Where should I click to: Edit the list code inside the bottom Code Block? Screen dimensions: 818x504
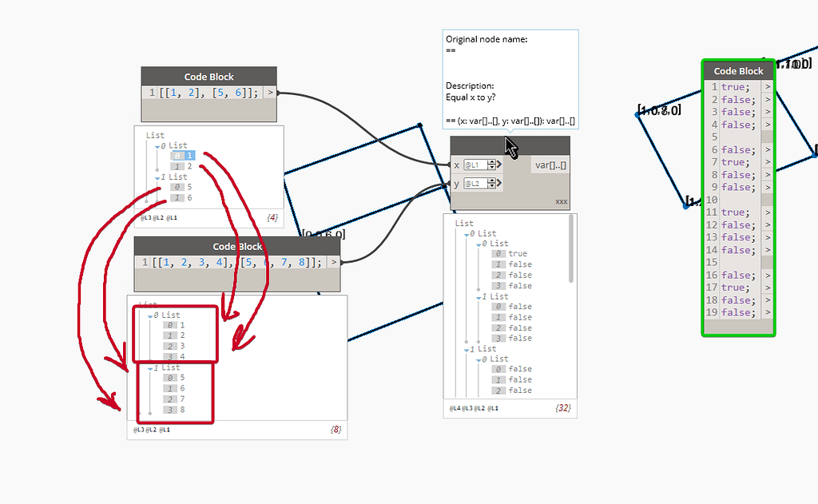(x=232, y=262)
